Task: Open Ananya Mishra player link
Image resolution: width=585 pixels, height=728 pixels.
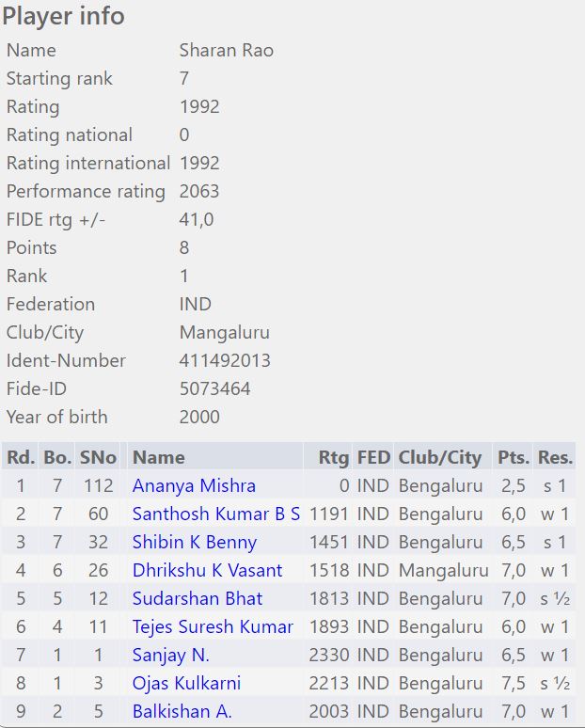Action: 194,486
